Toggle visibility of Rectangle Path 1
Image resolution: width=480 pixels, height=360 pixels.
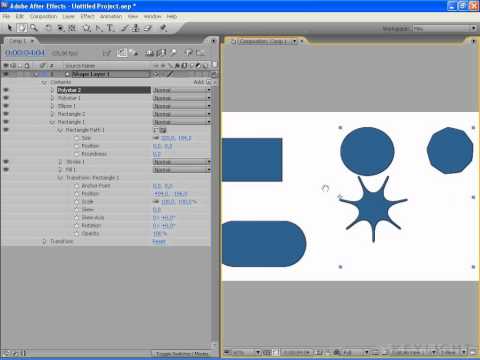tap(6, 130)
